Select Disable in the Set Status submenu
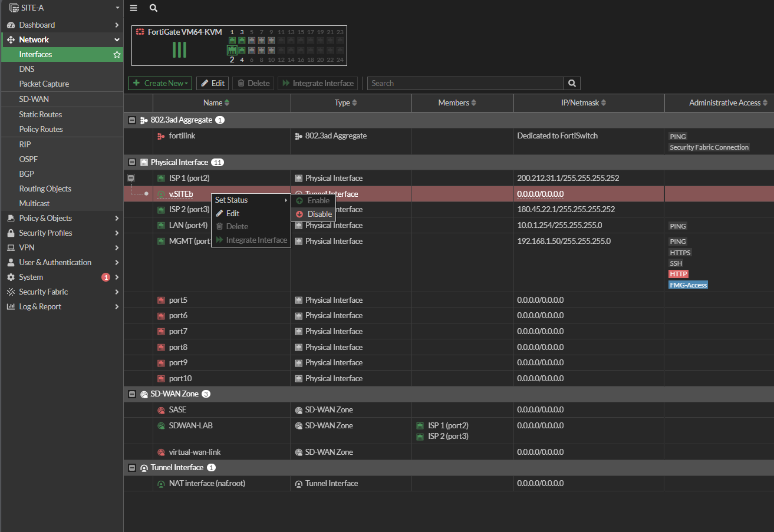 tap(314, 214)
